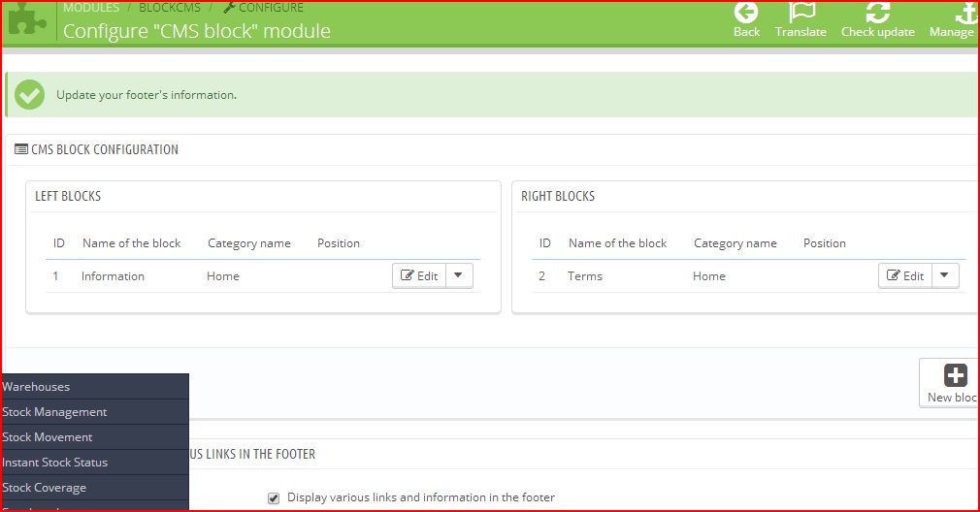This screenshot has height=512, width=980.
Task: Click the Update your footer's information message
Action: coord(147,95)
